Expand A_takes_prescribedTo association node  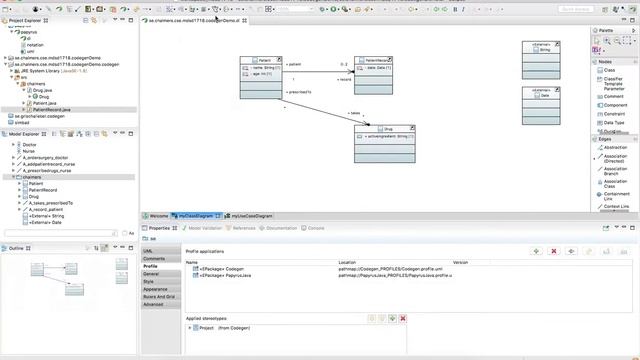pyautogui.click(x=19, y=203)
